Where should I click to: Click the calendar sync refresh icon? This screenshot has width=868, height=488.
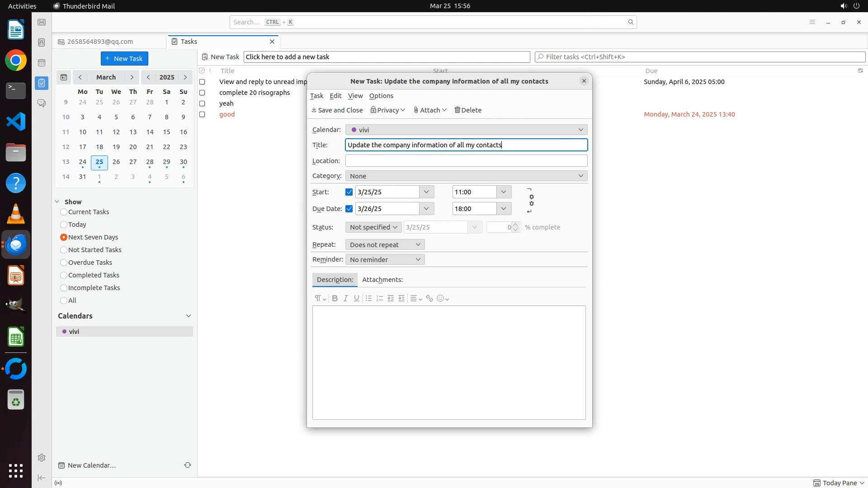click(188, 465)
